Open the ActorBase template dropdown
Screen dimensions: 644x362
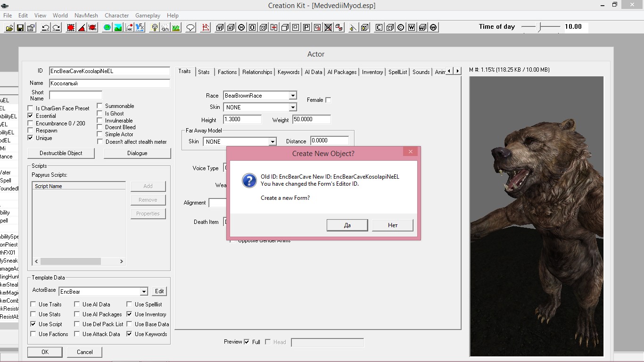tap(144, 292)
